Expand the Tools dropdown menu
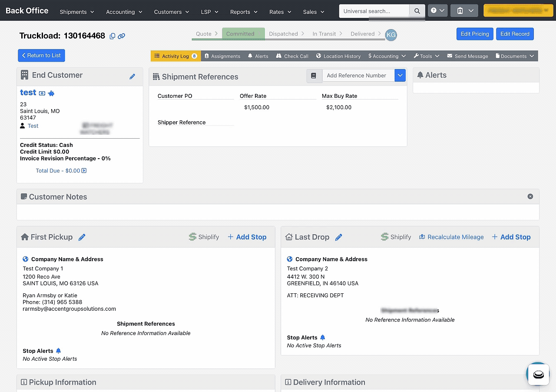556x392 pixels. coord(427,56)
